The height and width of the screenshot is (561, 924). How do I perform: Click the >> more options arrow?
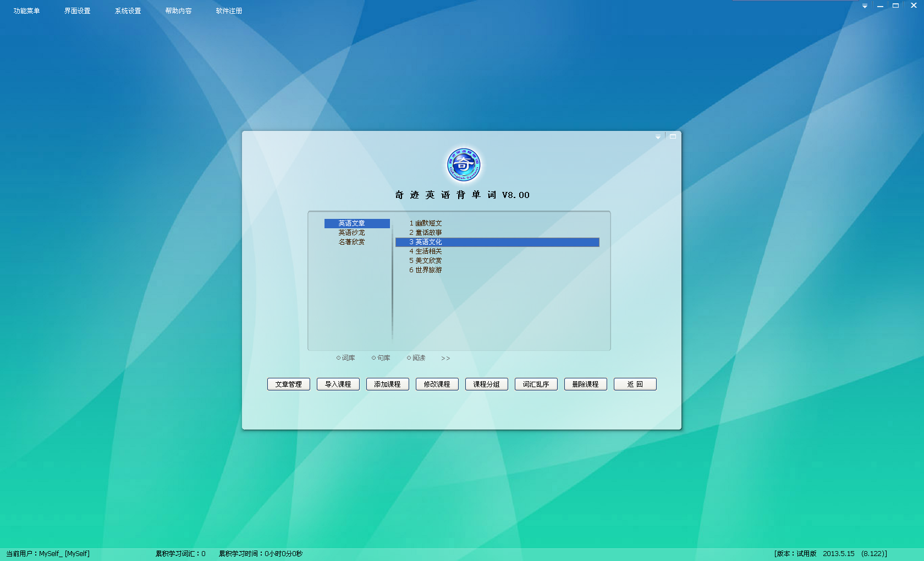point(446,359)
